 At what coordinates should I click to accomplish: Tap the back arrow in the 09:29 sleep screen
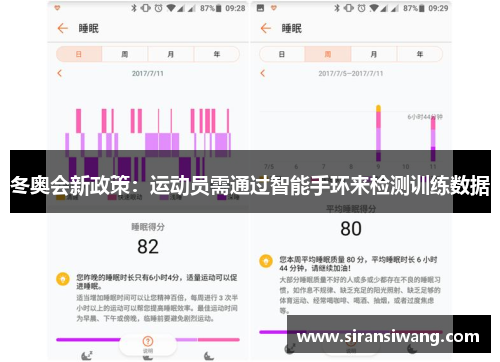click(266, 28)
